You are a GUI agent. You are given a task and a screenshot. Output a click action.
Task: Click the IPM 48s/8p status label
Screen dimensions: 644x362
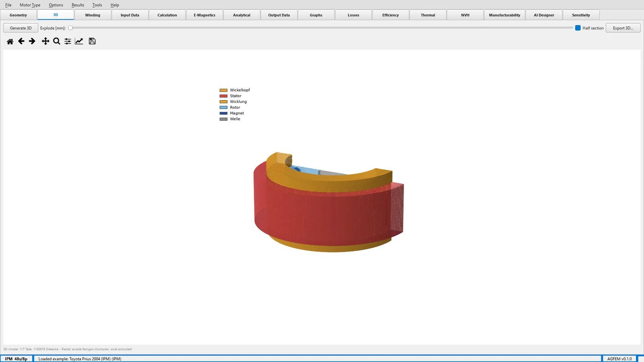[x=16, y=359]
